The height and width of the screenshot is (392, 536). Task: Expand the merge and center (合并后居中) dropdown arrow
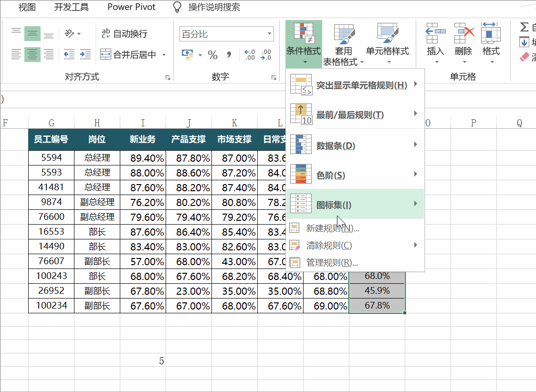(x=164, y=55)
